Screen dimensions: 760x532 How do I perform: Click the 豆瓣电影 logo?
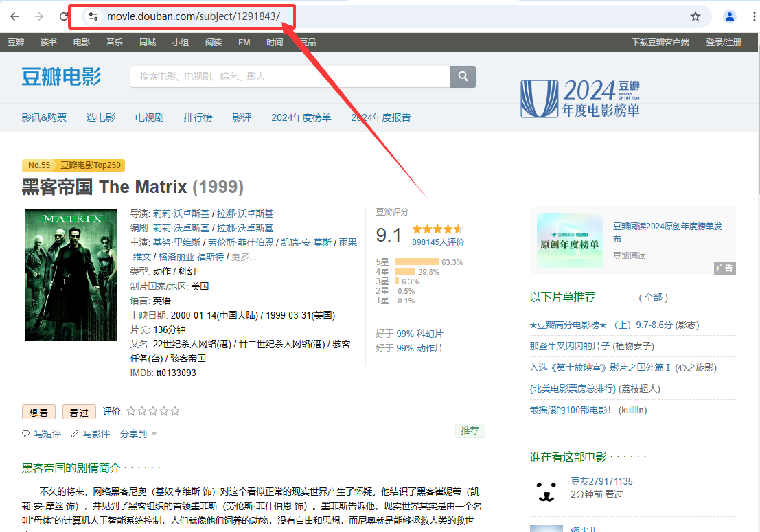tap(61, 77)
